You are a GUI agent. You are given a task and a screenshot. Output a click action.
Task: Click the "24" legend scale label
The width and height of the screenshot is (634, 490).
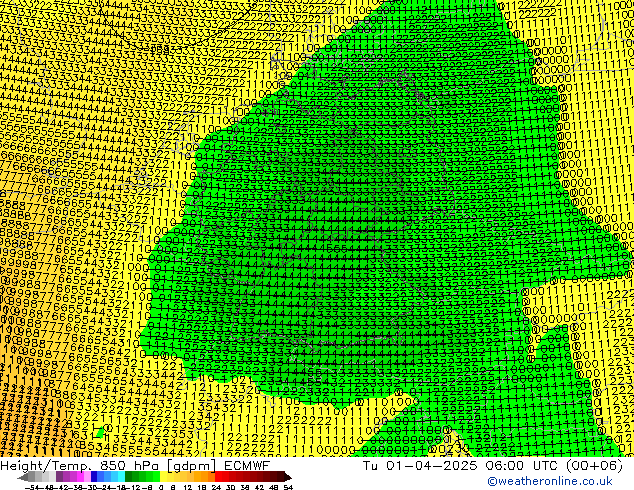[216, 487]
